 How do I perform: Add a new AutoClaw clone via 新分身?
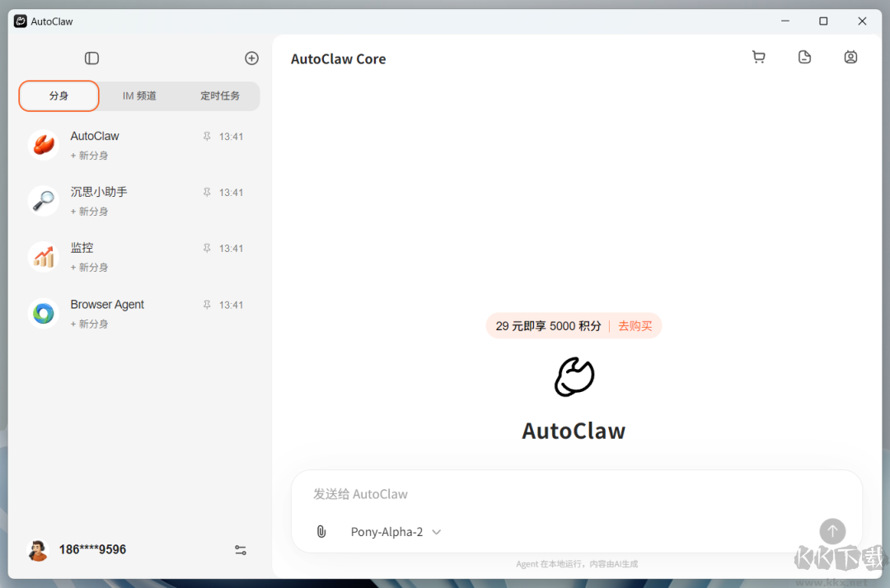click(x=88, y=155)
